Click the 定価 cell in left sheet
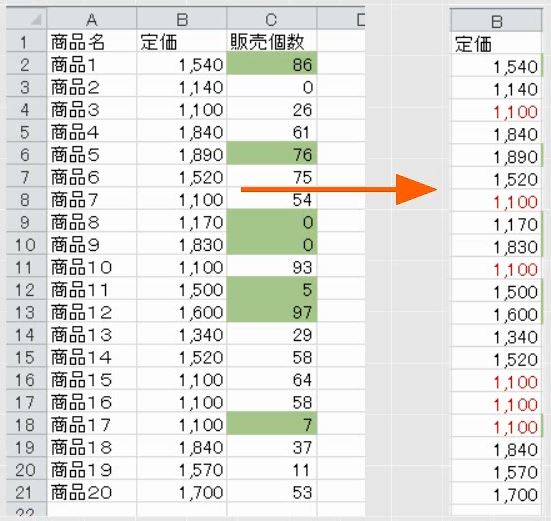This screenshot has width=551, height=521. (x=182, y=41)
